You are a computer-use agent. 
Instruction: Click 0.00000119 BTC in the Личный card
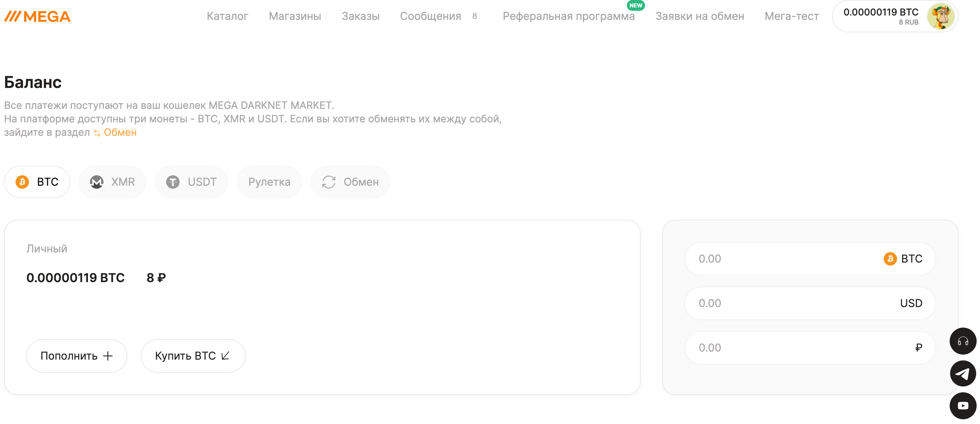click(75, 278)
